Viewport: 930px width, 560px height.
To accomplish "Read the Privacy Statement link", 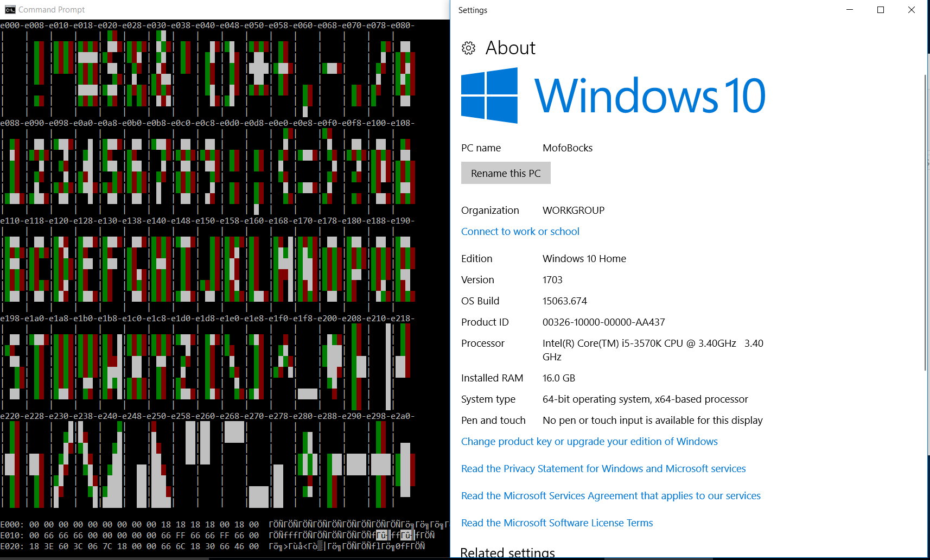I will click(603, 469).
